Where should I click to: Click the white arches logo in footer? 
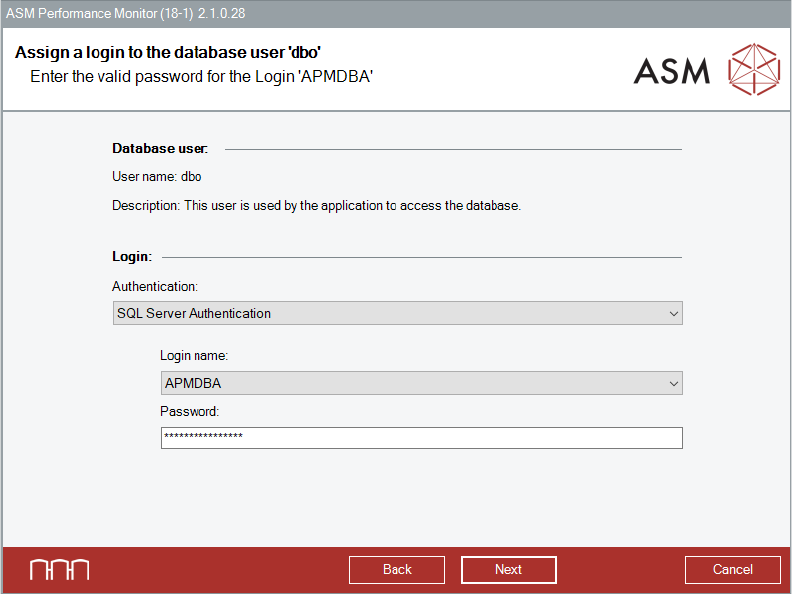59,569
